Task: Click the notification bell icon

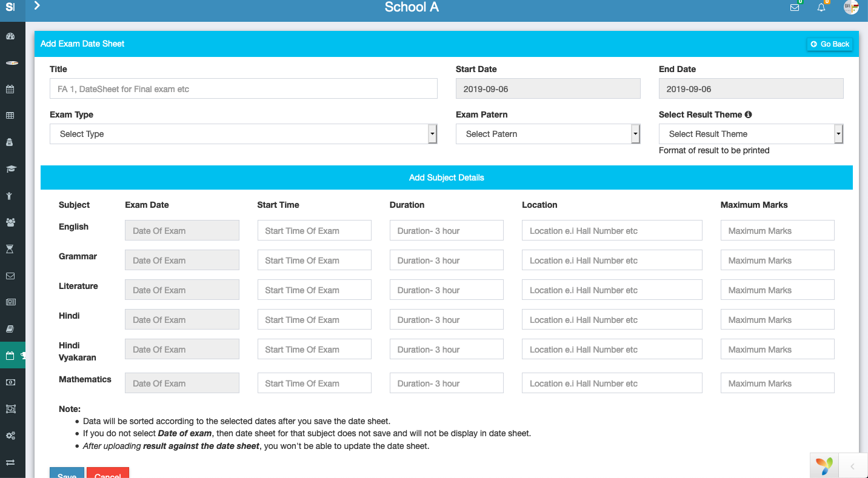Action: (x=821, y=8)
